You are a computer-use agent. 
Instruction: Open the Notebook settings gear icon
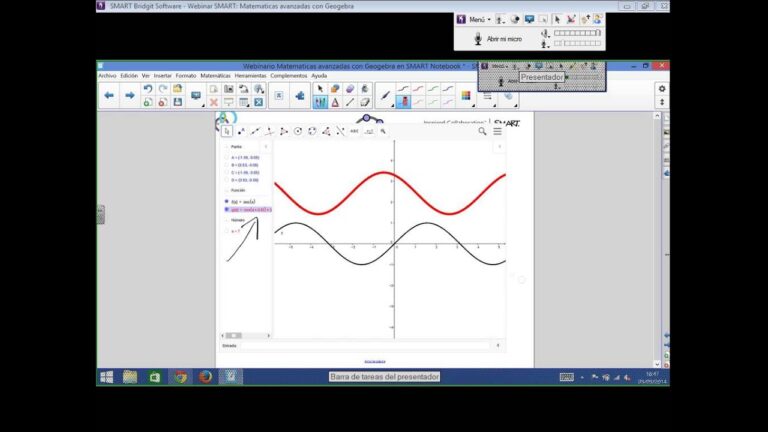[x=661, y=89]
